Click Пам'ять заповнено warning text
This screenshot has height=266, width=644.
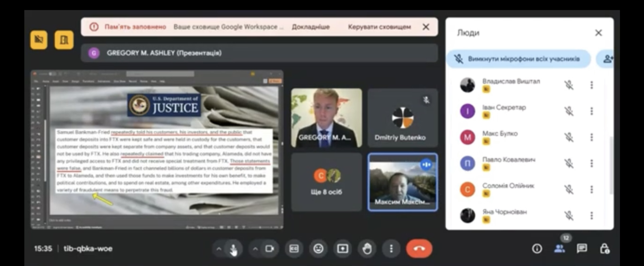135,27
